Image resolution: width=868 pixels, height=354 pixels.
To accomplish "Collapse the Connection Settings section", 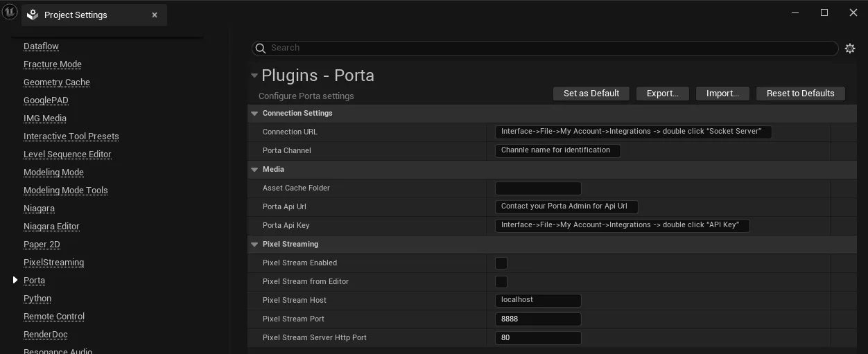I will 254,113.
